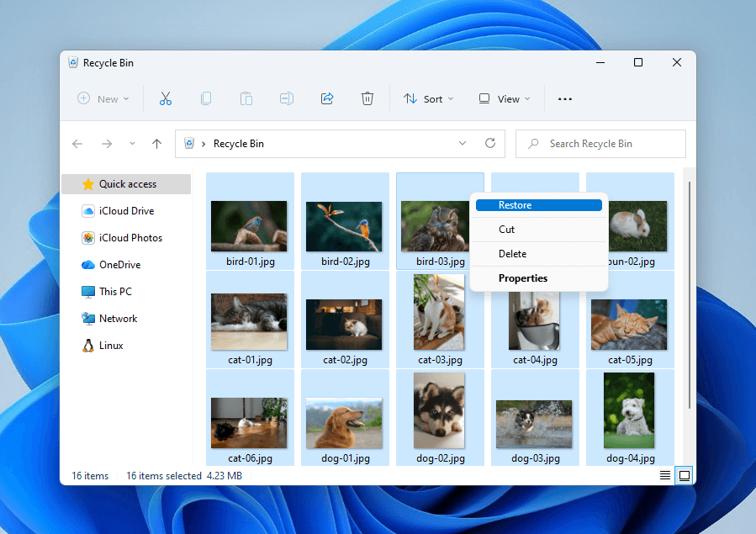Select the cat-05.jpg thumbnail
The width and height of the screenshot is (756, 534).
629,325
